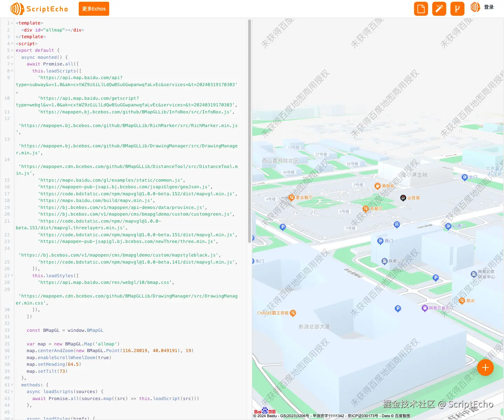Click the 微咖啡 coffee marker icon
Image resolution: width=504 pixels, height=420 pixels.
377,186
